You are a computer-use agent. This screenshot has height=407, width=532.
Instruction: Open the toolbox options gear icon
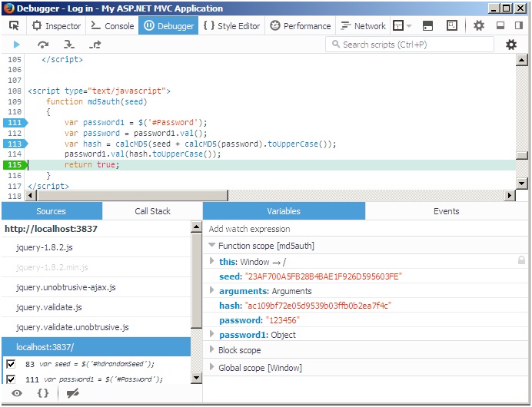pos(479,26)
